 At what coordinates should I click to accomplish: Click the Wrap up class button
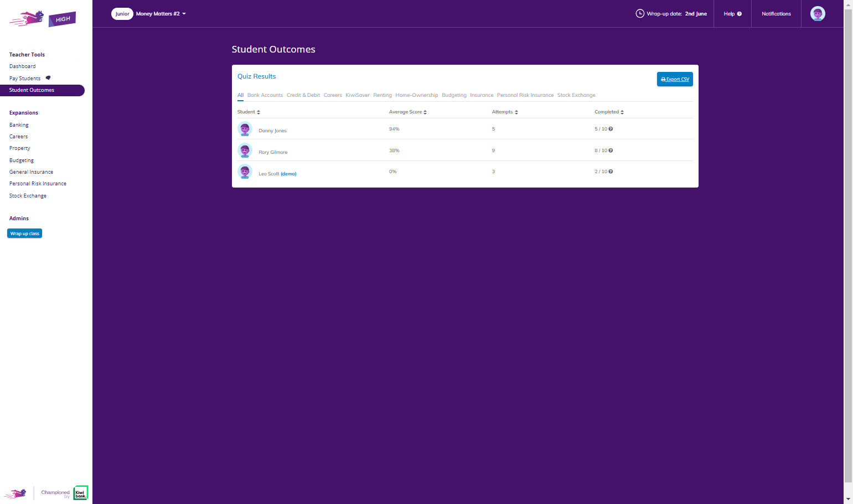tap(25, 233)
